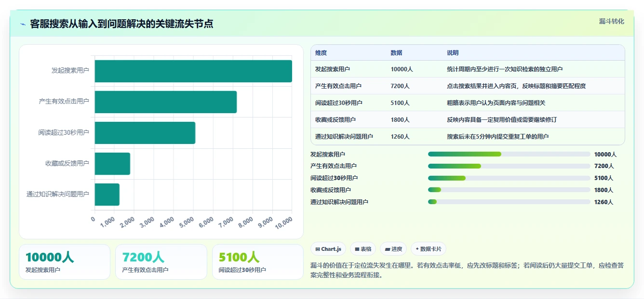Click the 漏斗转化 tag in the header

(x=611, y=22)
